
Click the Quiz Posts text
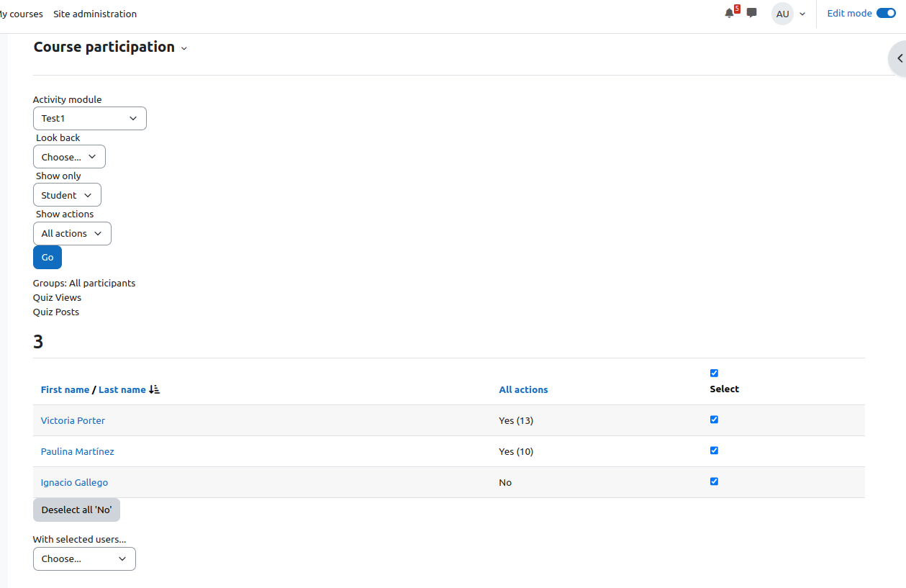pyautogui.click(x=56, y=312)
